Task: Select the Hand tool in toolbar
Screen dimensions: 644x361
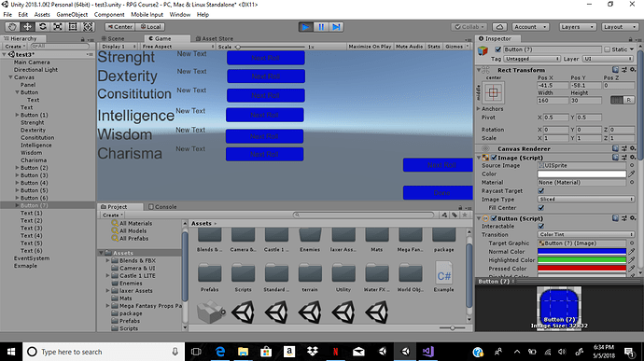Action: 12,27
